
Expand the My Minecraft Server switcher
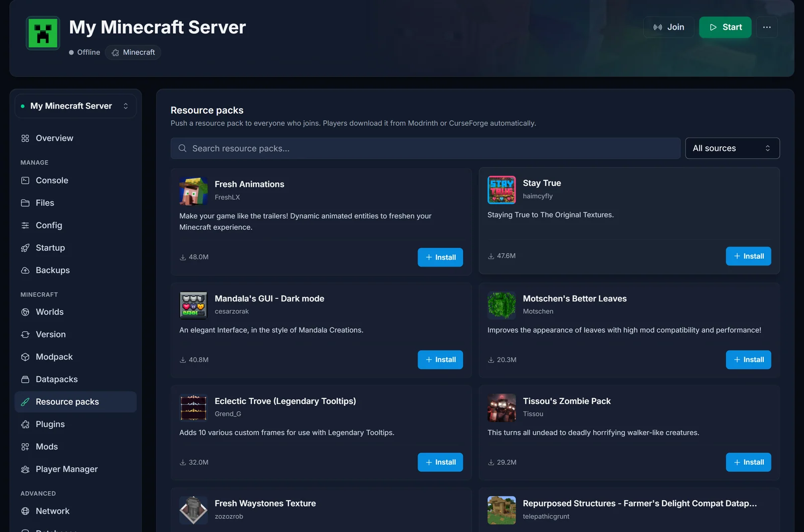coord(75,106)
